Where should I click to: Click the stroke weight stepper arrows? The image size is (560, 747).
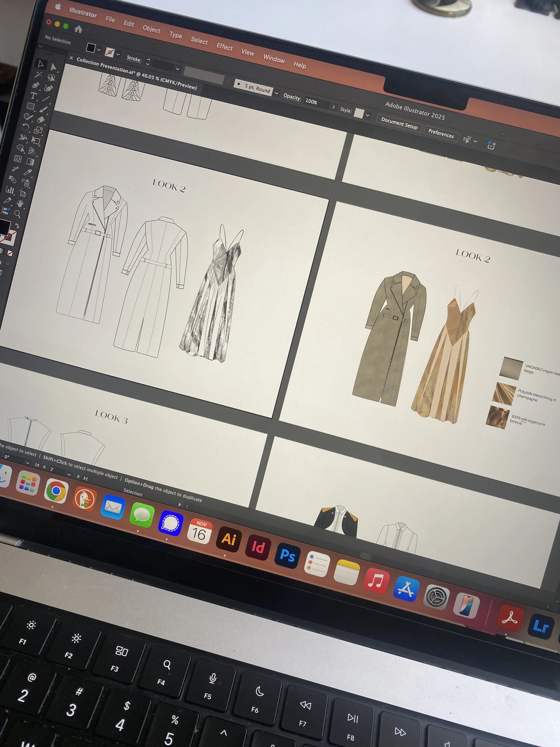pos(148,61)
